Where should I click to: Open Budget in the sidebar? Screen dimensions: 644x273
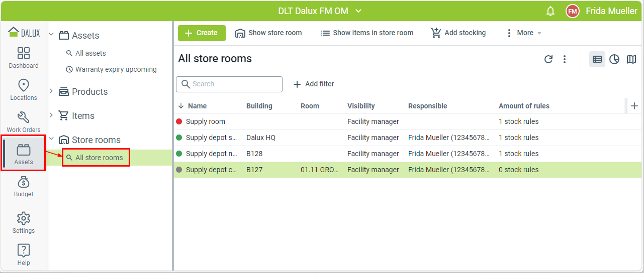pos(24,186)
